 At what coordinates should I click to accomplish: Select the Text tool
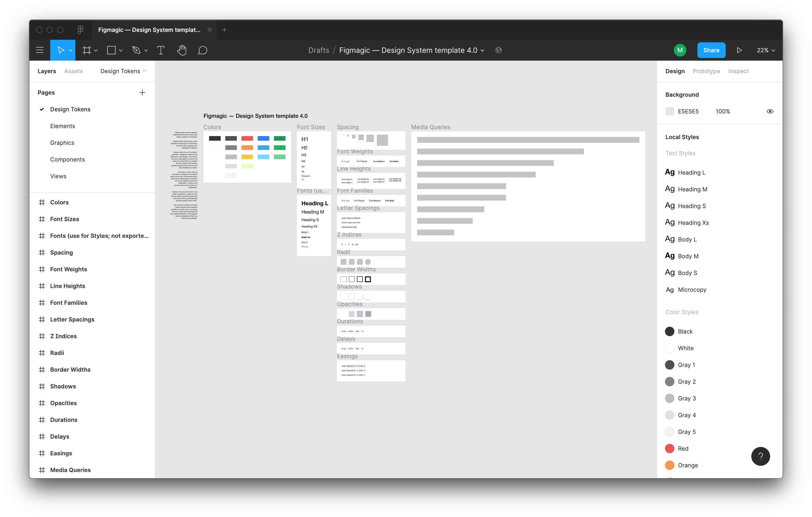161,50
